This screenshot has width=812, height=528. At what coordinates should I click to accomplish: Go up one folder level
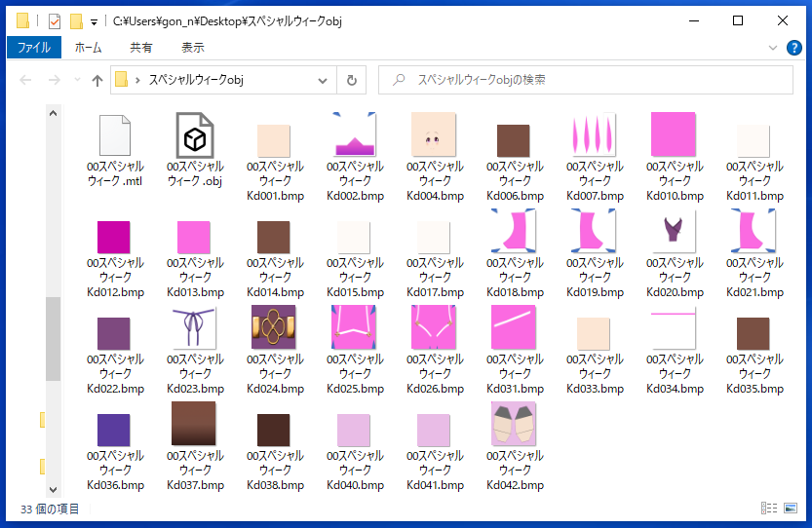[x=97, y=80]
